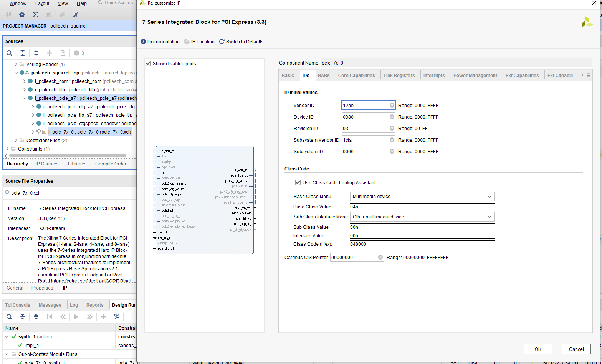Collapse the synth_1 run row
This screenshot has height=364, width=602.
click(7, 336)
